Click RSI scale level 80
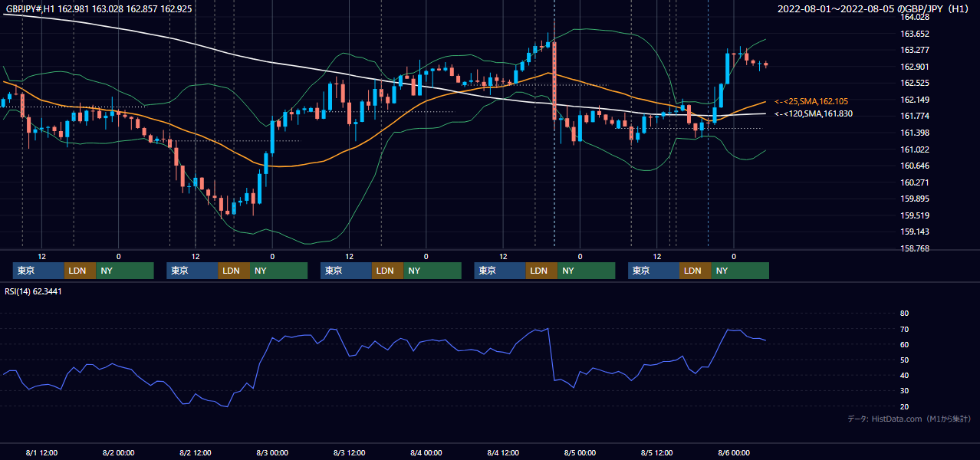 pyautogui.click(x=904, y=314)
